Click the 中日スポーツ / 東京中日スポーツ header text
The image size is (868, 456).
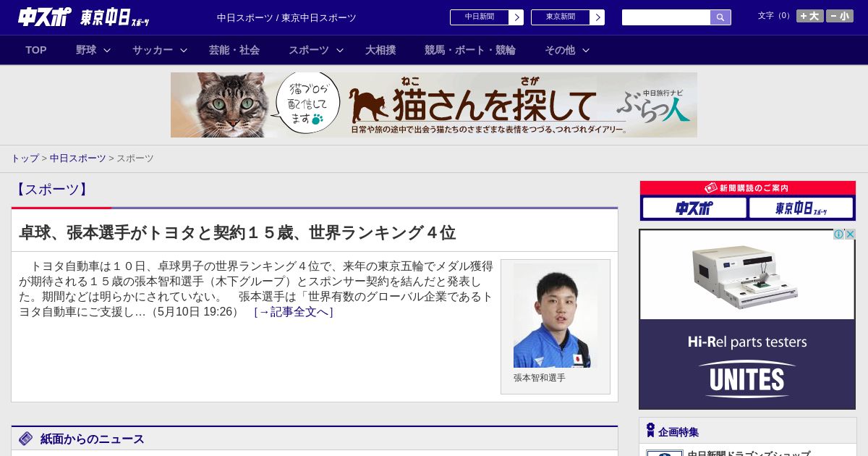[286, 17]
